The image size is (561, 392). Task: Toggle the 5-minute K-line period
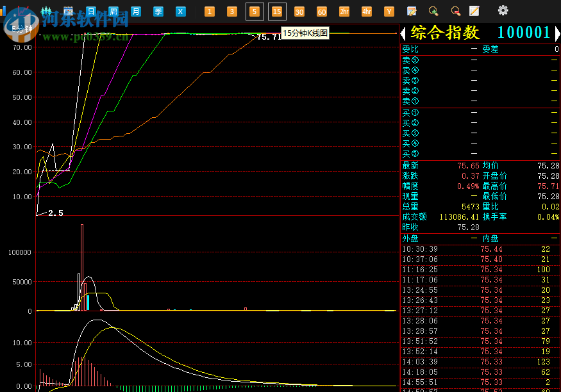tap(255, 11)
